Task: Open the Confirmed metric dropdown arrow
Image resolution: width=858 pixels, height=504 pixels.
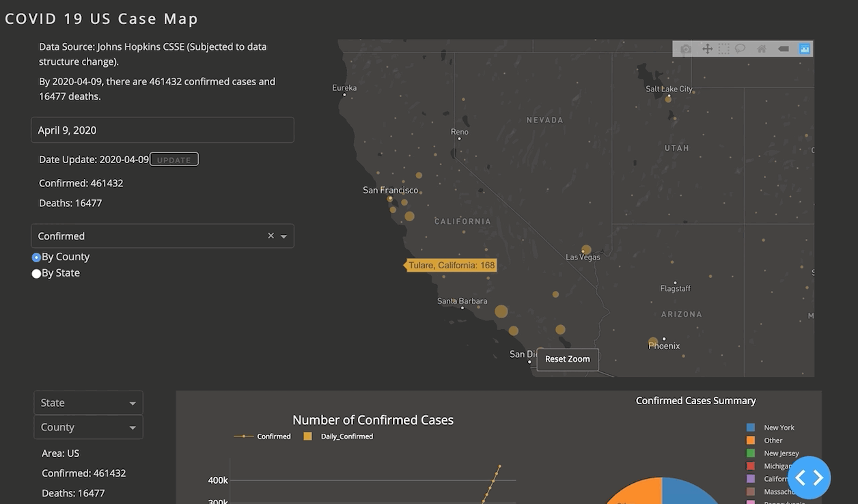Action: [x=283, y=236]
